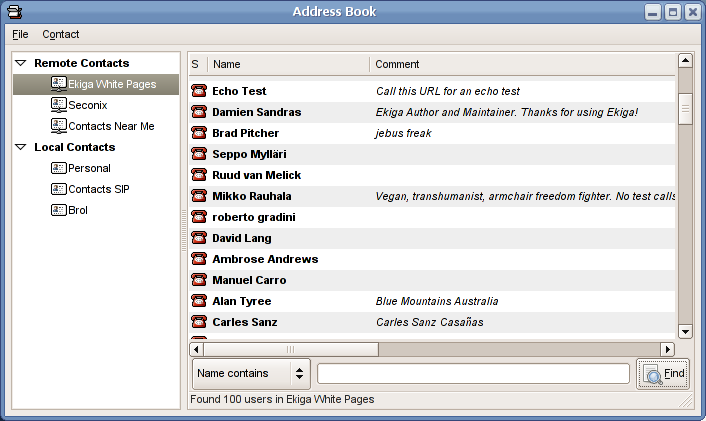This screenshot has width=706, height=421.
Task: Open the File menu
Action: click(x=20, y=34)
